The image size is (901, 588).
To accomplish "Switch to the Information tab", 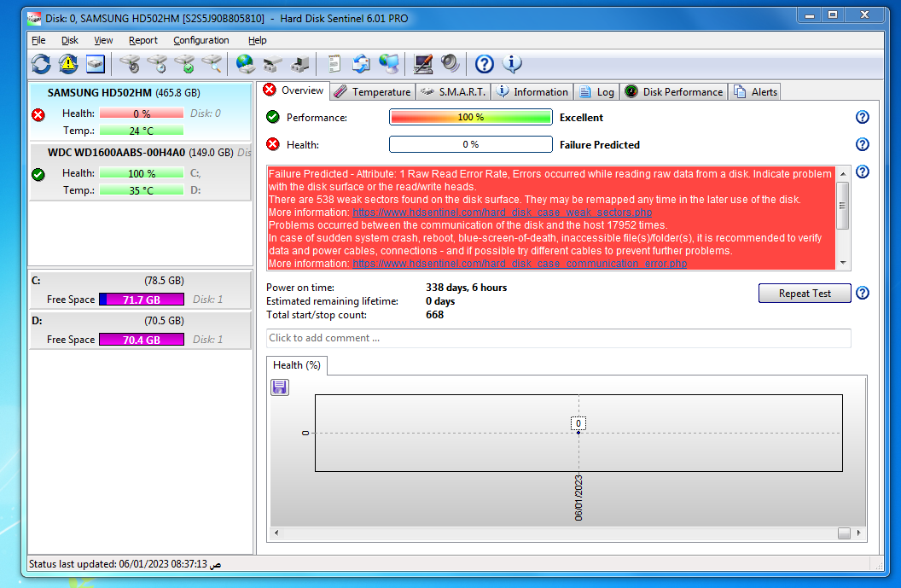I will tap(532, 92).
